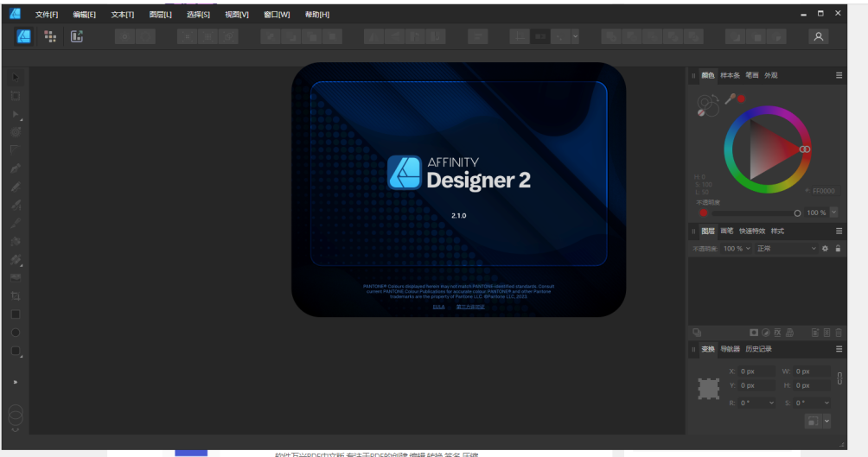Select the Pen tool
The width and height of the screenshot is (868, 457).
[16, 168]
